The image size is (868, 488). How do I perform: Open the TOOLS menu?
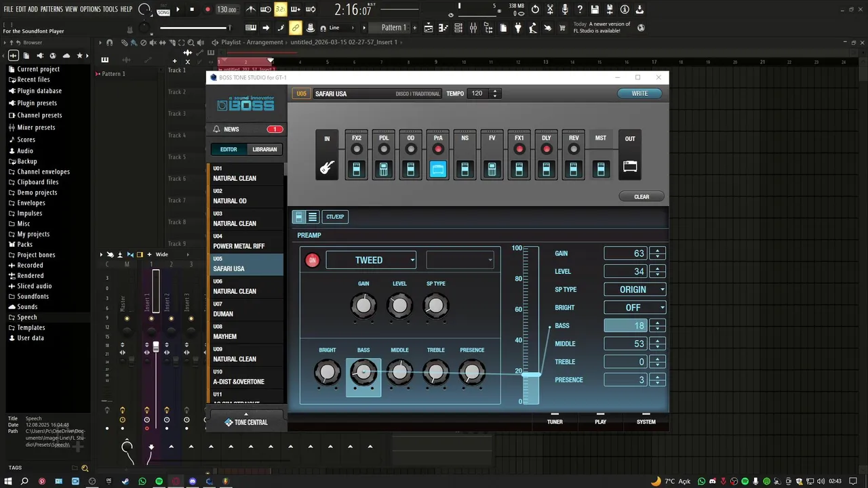point(110,9)
